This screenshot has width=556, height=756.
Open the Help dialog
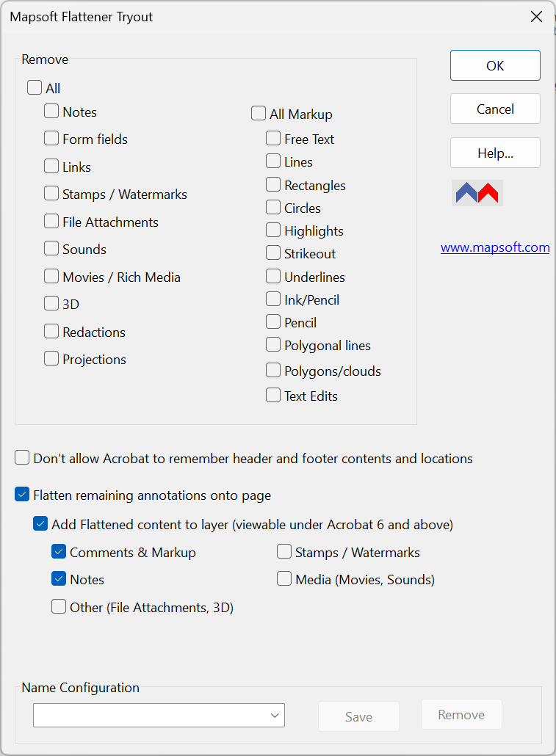pyautogui.click(x=494, y=153)
